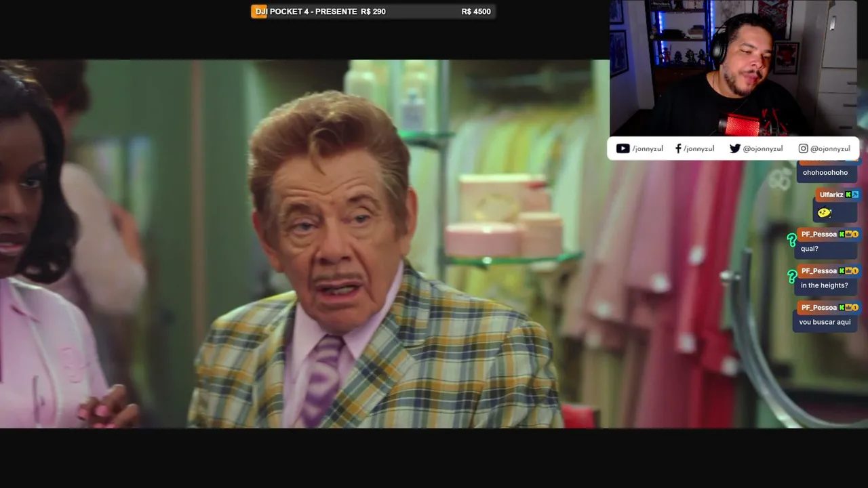Click the green K badge above 'qual?'
The width and height of the screenshot is (868, 488).
(x=842, y=235)
